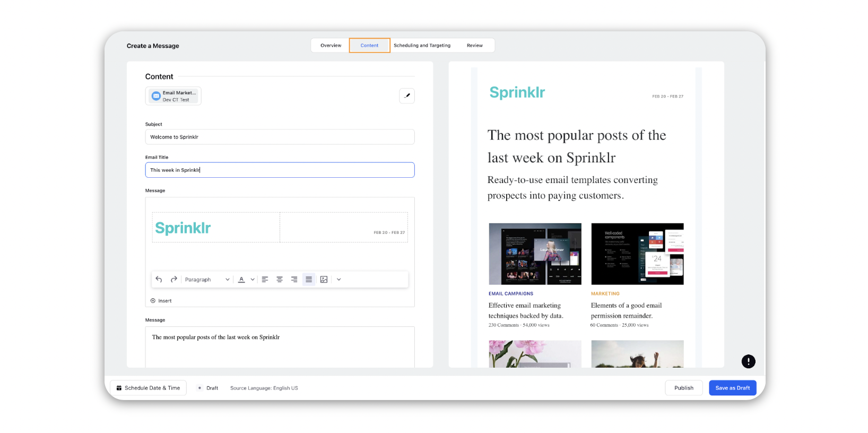Click MARKETING category label in preview
The height and width of the screenshot is (433, 868).
tap(605, 293)
